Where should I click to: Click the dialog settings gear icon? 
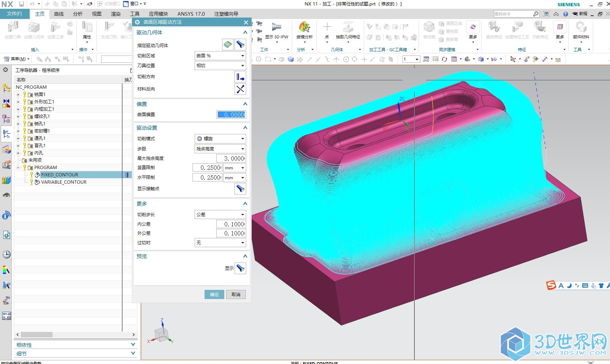click(x=138, y=22)
